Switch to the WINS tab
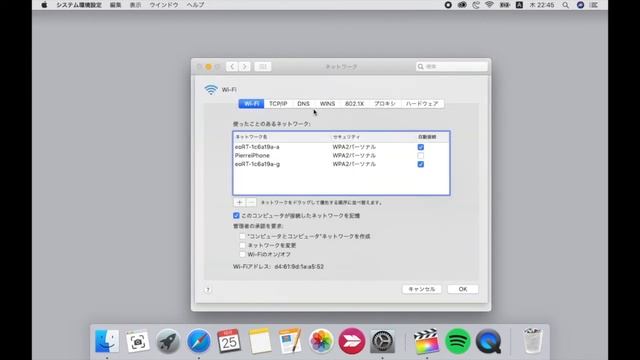Viewport: 640px width, 360px height. [327, 104]
